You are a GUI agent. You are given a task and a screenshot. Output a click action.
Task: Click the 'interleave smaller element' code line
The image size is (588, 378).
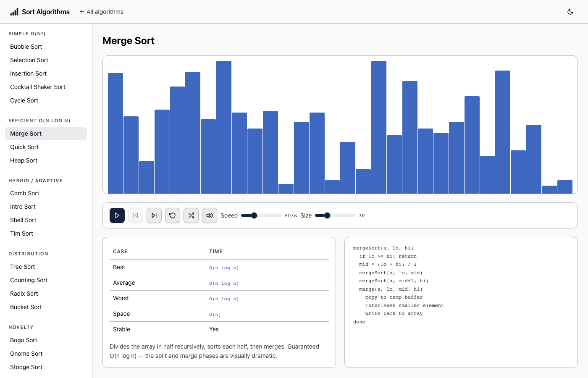pos(404,306)
